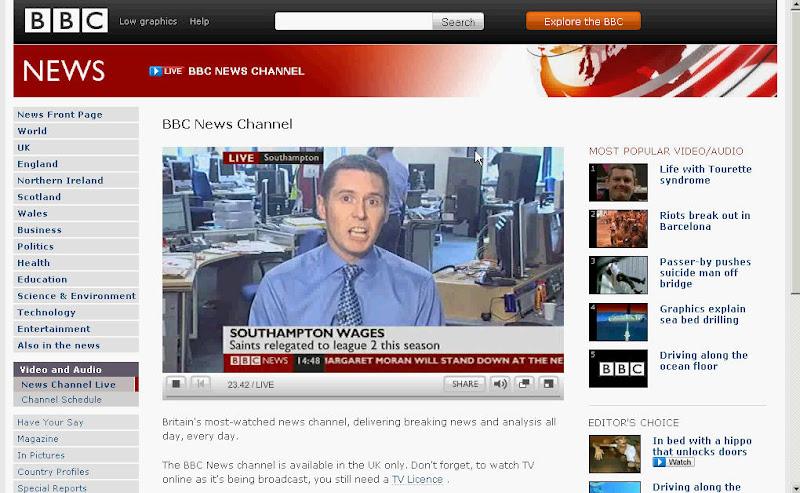
Task: Select the Business section
Action: tap(76, 230)
